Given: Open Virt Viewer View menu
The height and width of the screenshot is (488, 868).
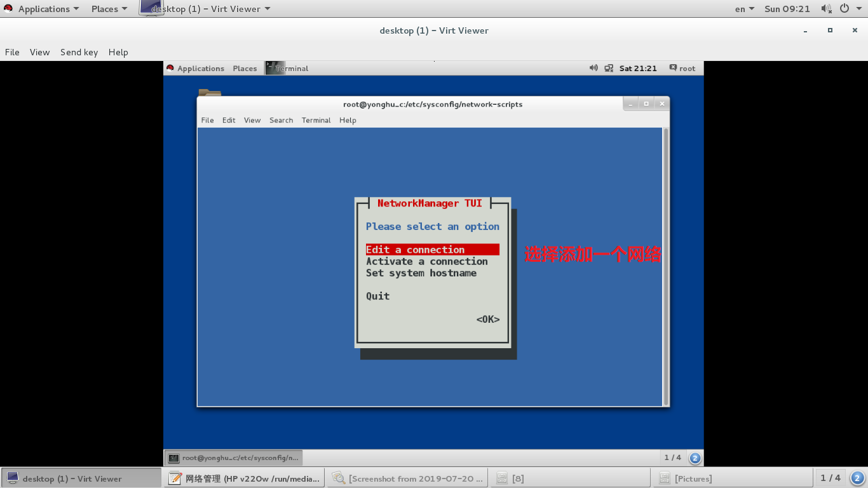Looking at the screenshot, I should click(x=39, y=52).
